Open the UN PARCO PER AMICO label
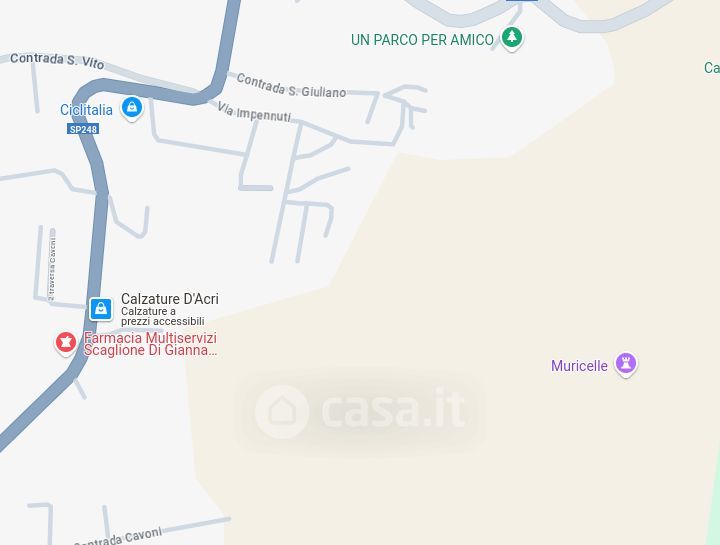 click(422, 40)
